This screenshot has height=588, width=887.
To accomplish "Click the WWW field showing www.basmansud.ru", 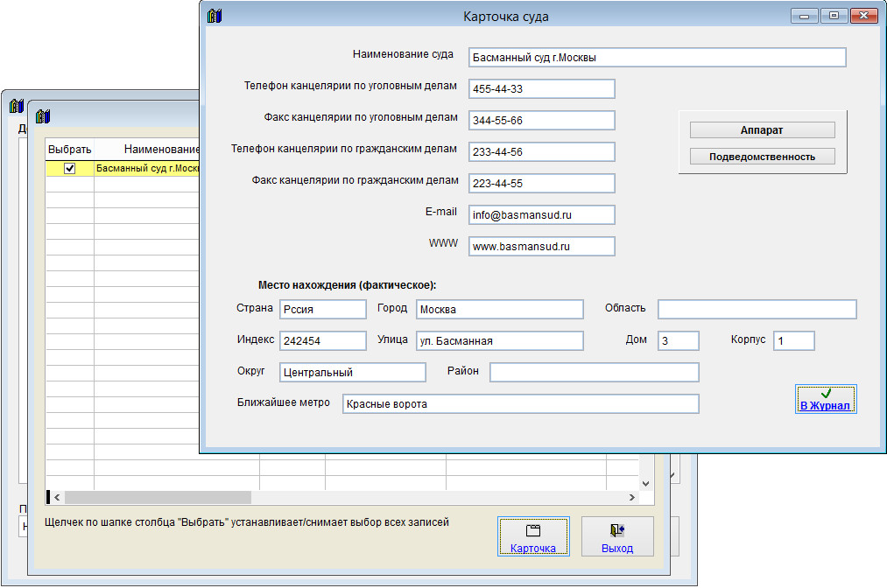I will pyautogui.click(x=541, y=247).
